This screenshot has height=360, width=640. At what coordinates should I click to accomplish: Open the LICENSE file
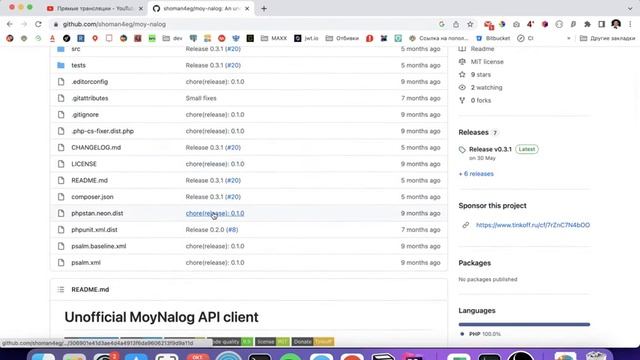[x=84, y=164]
